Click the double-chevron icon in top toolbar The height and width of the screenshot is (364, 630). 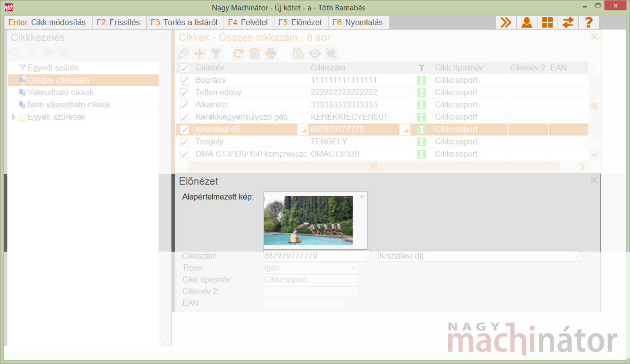coord(506,22)
